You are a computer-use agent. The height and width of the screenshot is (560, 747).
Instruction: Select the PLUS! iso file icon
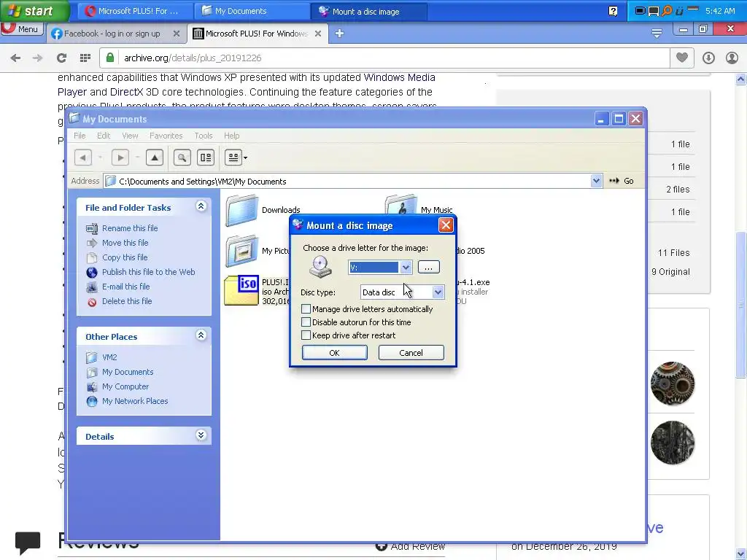click(x=241, y=290)
